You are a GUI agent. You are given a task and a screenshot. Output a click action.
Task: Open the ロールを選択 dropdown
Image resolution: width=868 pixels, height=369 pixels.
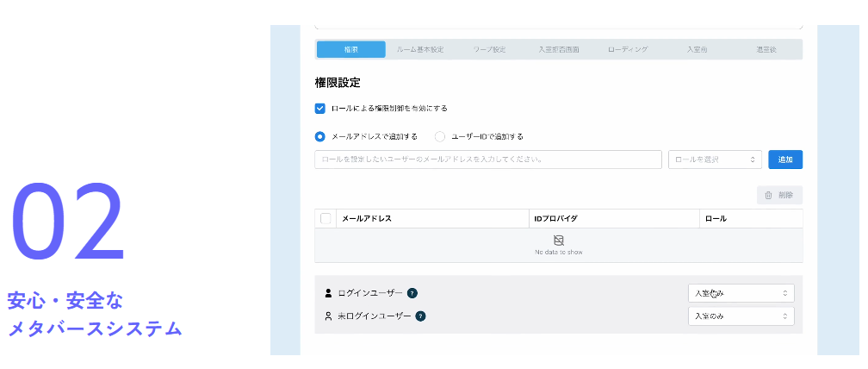(716, 159)
